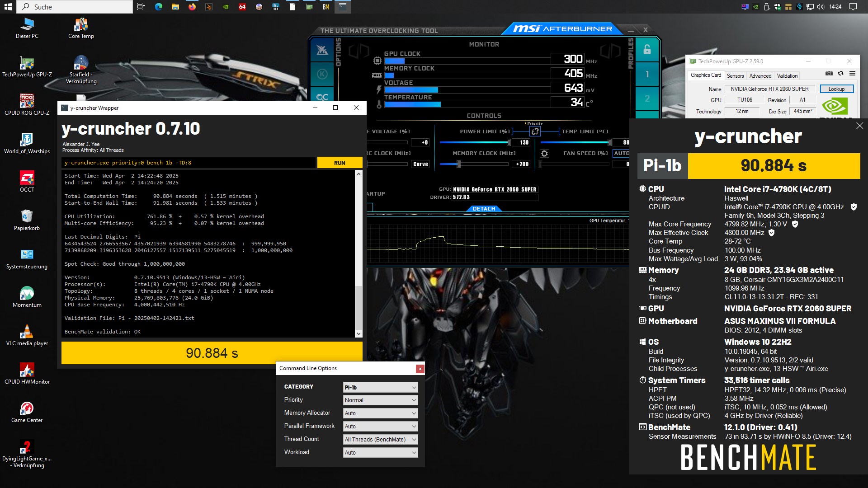Select Afterburner profile slot 2
868x488 pixels.
[x=647, y=99]
